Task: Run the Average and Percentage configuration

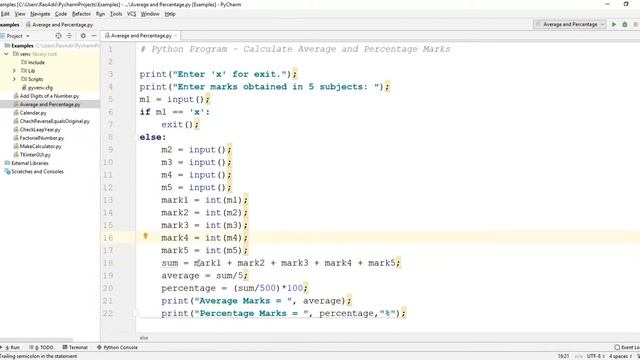Action: pos(613,24)
